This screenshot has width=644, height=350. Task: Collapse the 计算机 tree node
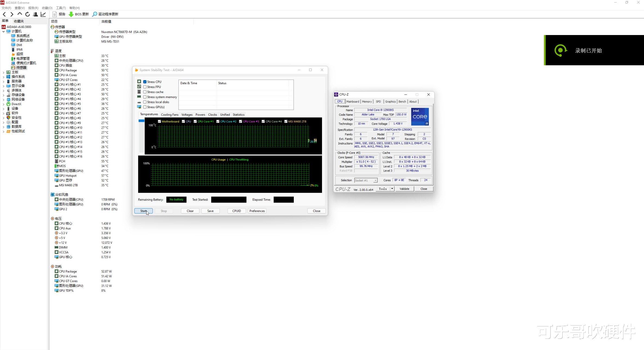coord(4,31)
